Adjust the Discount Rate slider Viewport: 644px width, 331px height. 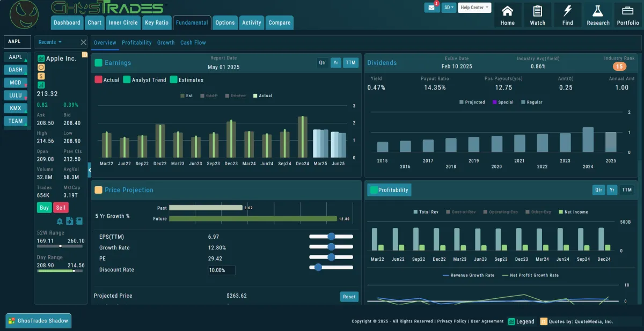pyautogui.click(x=331, y=267)
